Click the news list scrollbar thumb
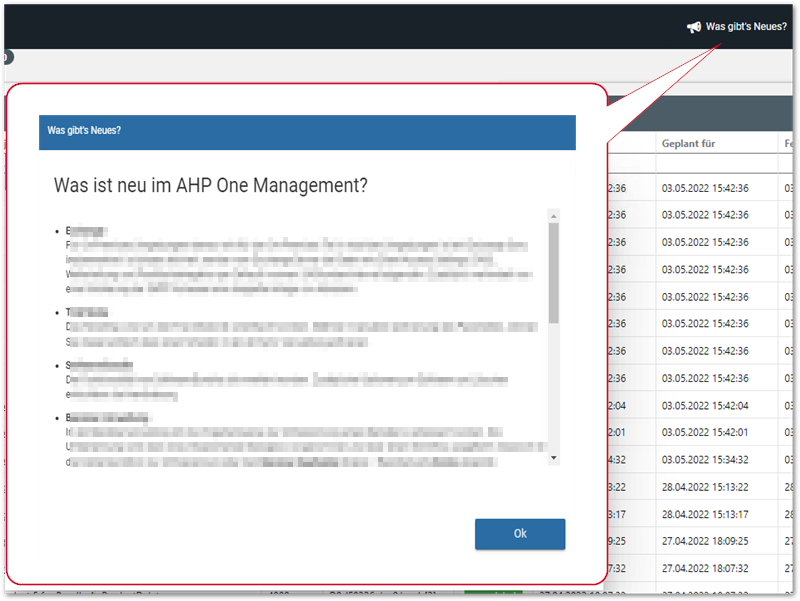This screenshot has height=601, width=800. click(x=554, y=273)
